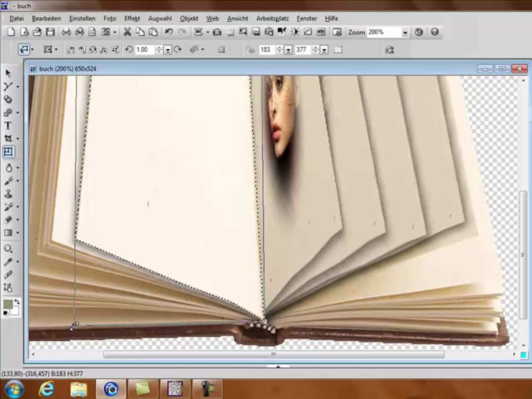Open the Auswahl menu

[160, 18]
